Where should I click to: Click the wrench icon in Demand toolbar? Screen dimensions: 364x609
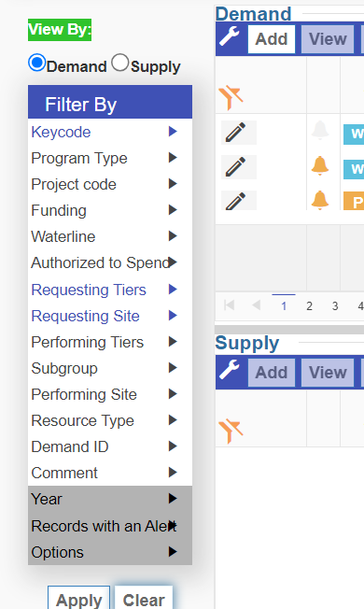pos(230,37)
